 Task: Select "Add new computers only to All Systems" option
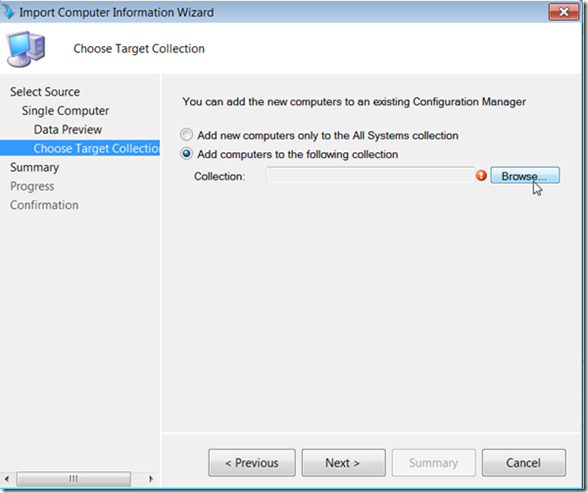click(186, 135)
